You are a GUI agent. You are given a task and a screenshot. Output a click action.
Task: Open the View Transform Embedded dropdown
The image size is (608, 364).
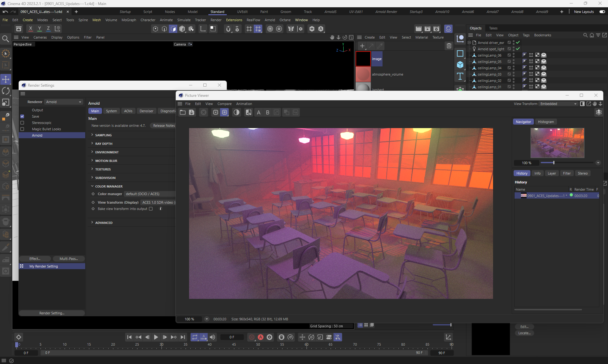pyautogui.click(x=558, y=104)
